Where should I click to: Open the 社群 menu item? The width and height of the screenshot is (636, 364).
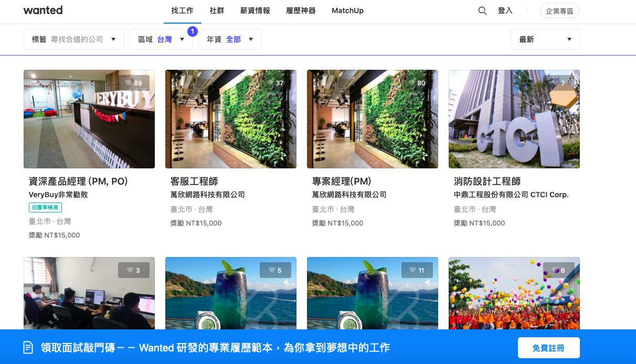217,10
